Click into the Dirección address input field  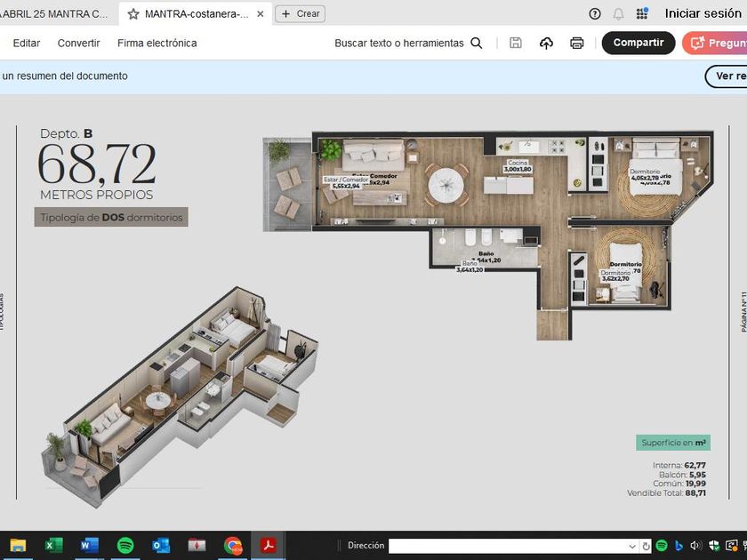click(x=507, y=546)
